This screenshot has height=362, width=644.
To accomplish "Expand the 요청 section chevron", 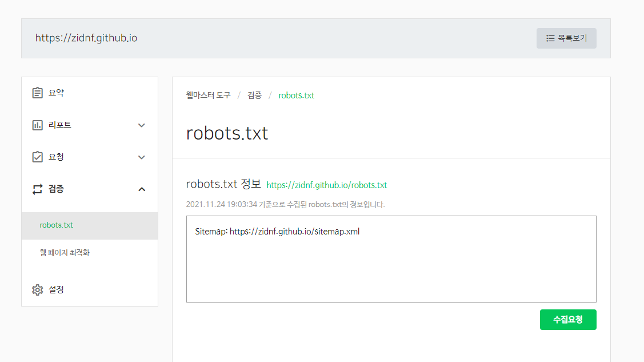I will (x=142, y=157).
